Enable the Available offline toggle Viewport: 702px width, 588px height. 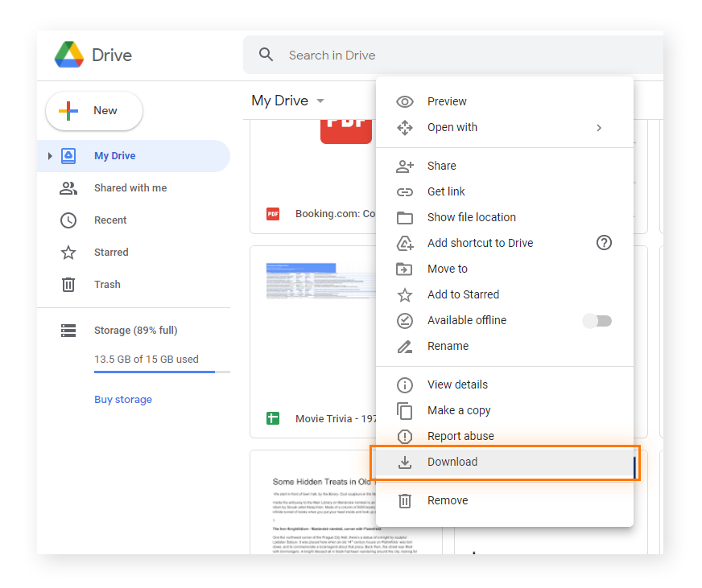coord(597,320)
